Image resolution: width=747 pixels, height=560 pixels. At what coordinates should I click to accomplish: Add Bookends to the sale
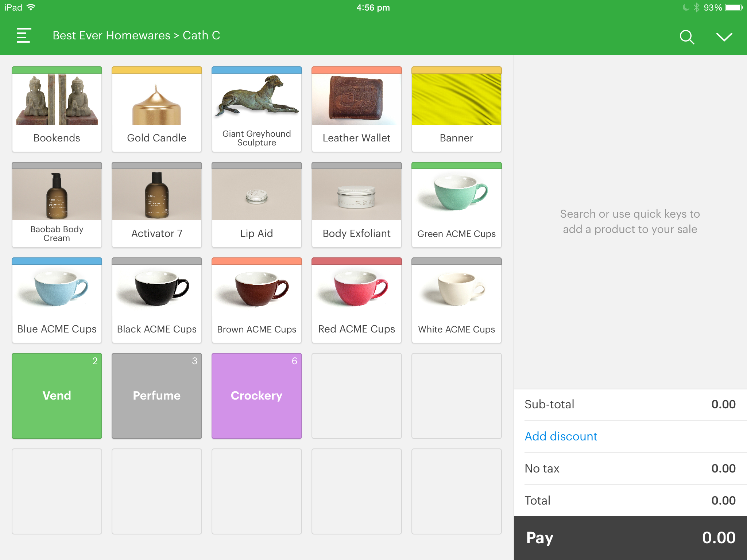coord(57,109)
